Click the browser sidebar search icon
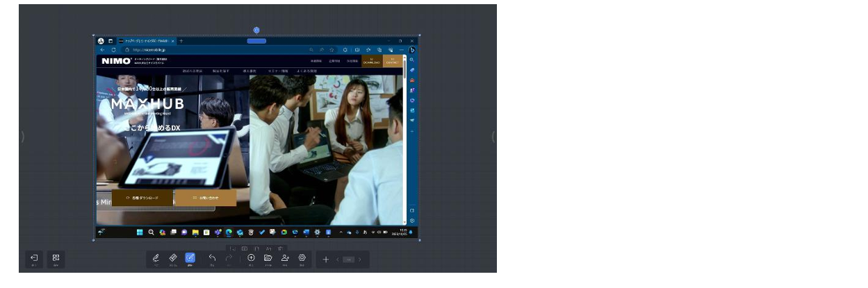 pos(412,60)
